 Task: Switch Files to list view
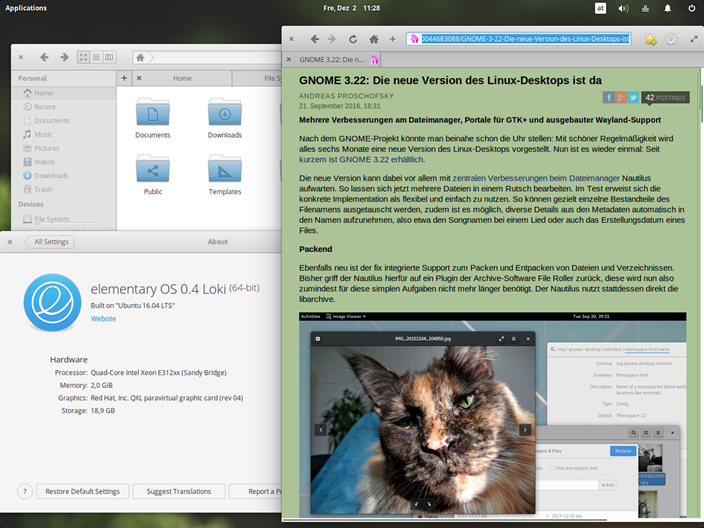(x=96, y=57)
